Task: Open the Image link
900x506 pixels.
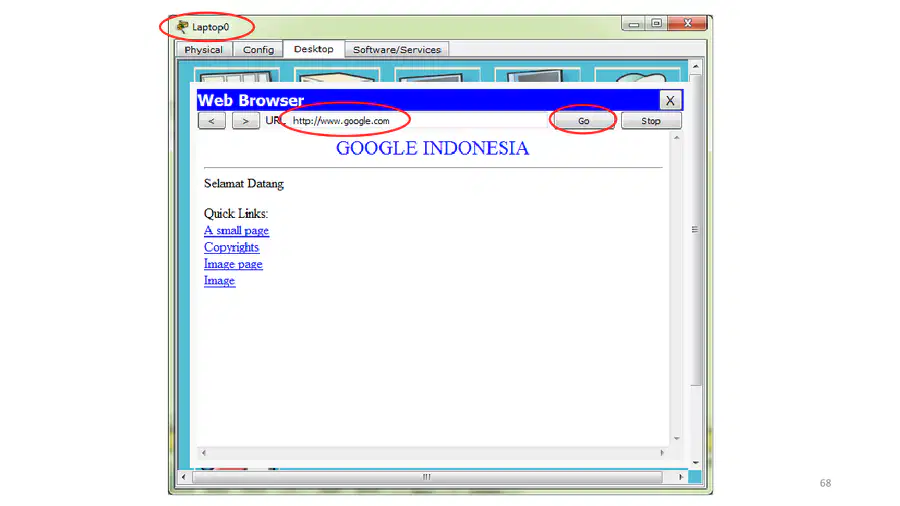Action: click(x=219, y=281)
